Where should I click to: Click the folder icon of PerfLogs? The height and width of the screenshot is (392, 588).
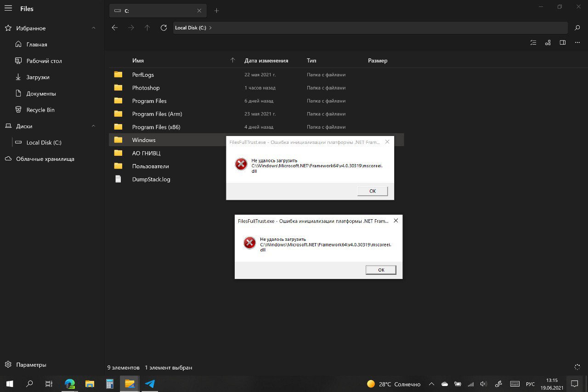coord(118,74)
